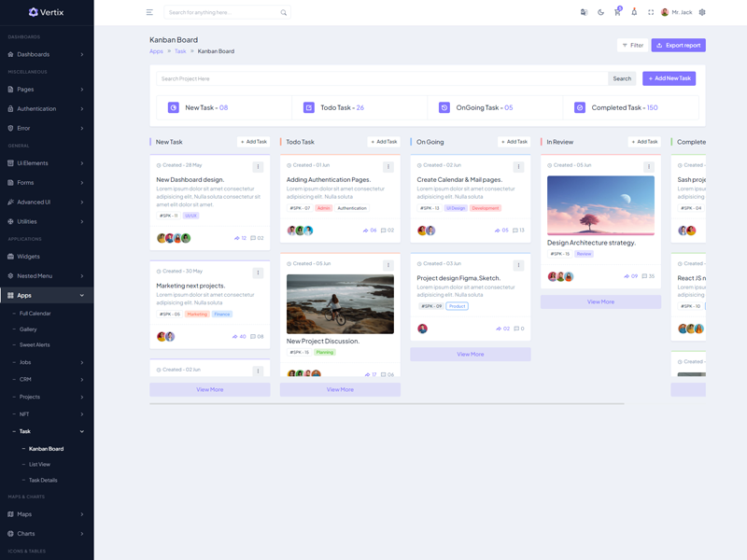Screen dimensions: 747x560
Task: Switch to dark mode via moon icon
Action: tap(600, 12)
